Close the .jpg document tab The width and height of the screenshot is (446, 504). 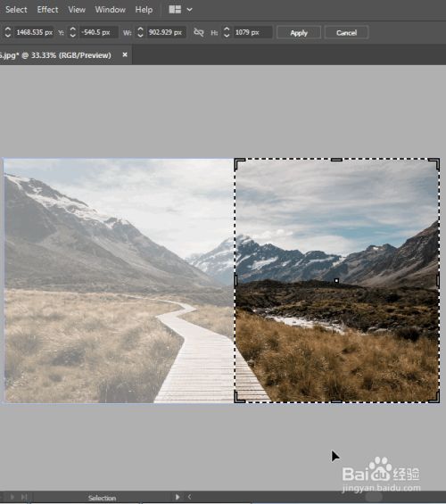pos(125,54)
